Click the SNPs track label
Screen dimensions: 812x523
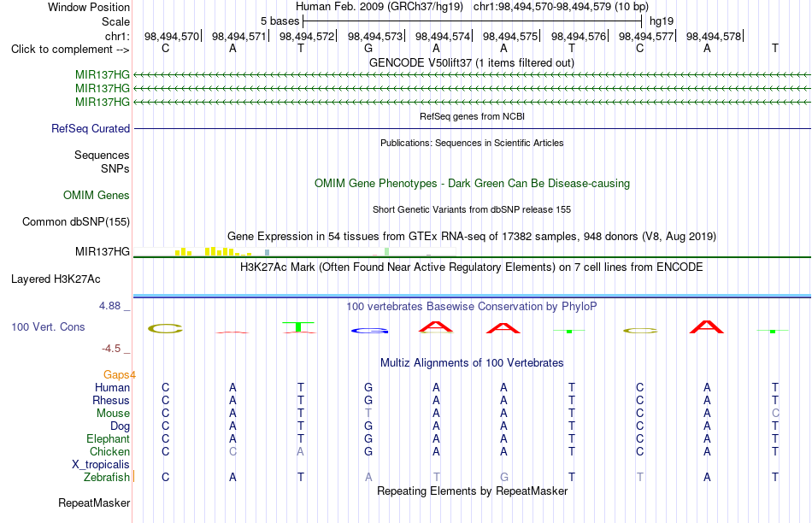coord(115,169)
